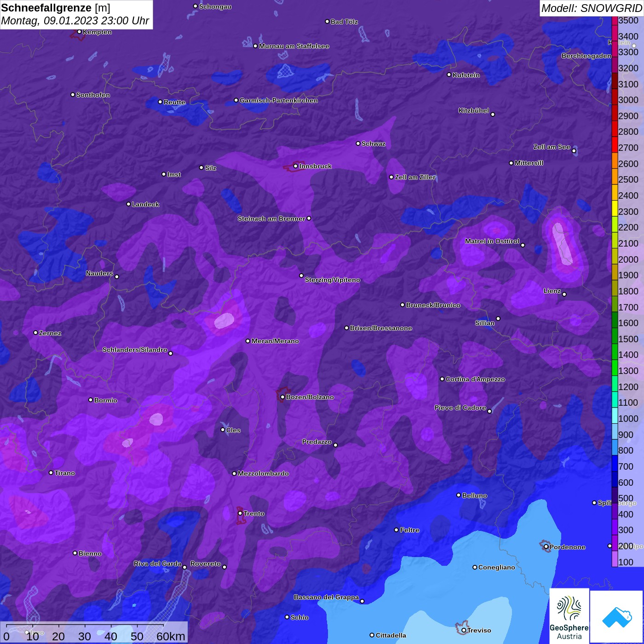Screen dimensions: 644x644
Task: Click the 'Mittersill' label
Action: point(529,163)
